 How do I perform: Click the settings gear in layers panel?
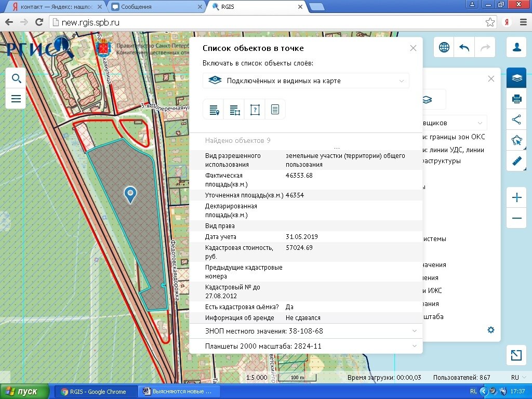click(491, 330)
